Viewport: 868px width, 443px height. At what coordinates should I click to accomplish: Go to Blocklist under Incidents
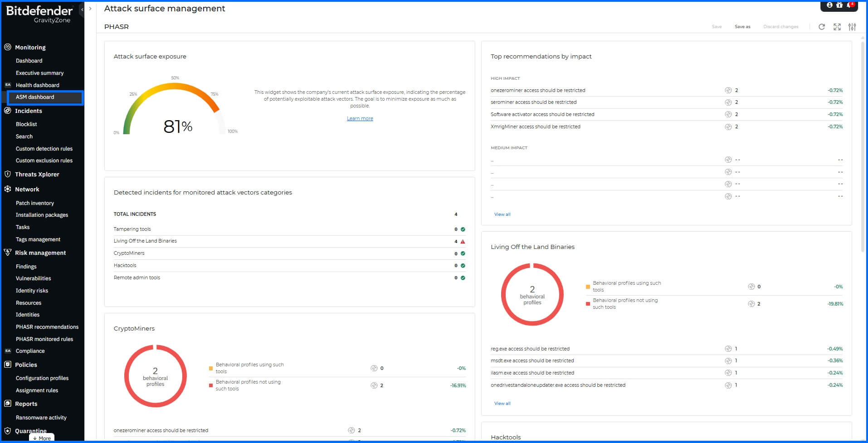click(26, 124)
